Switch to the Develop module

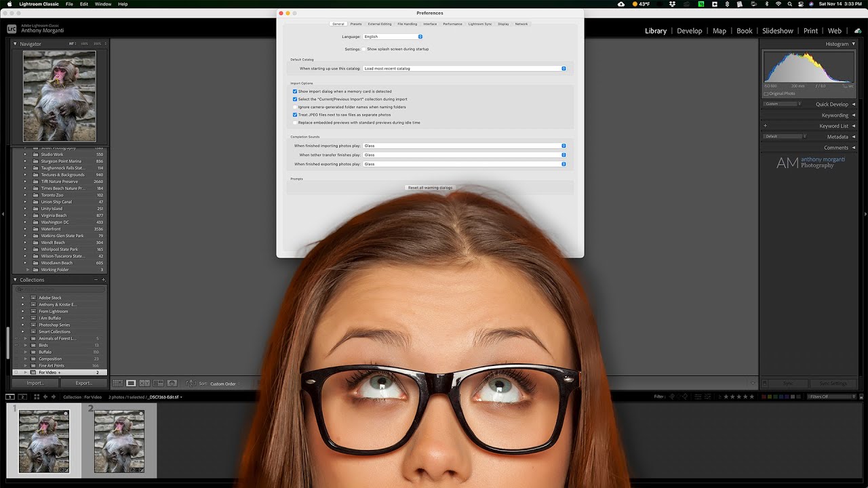[x=690, y=30]
